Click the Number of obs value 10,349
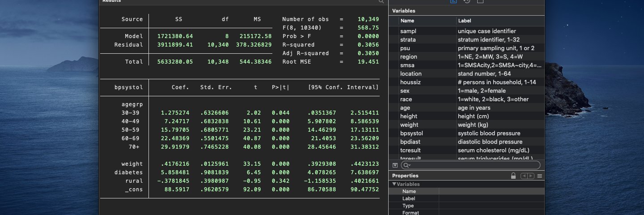This screenshot has width=644, height=215. (x=368, y=19)
